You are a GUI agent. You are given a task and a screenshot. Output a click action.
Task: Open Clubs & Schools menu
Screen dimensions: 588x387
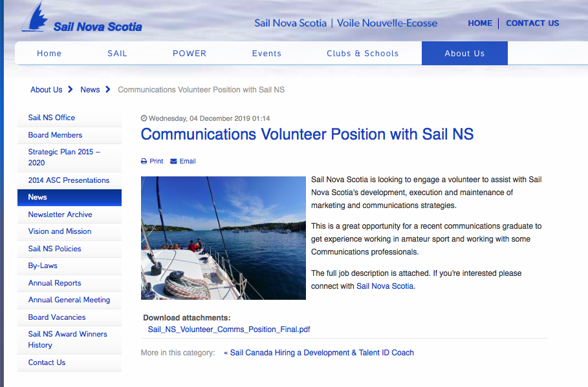point(362,54)
